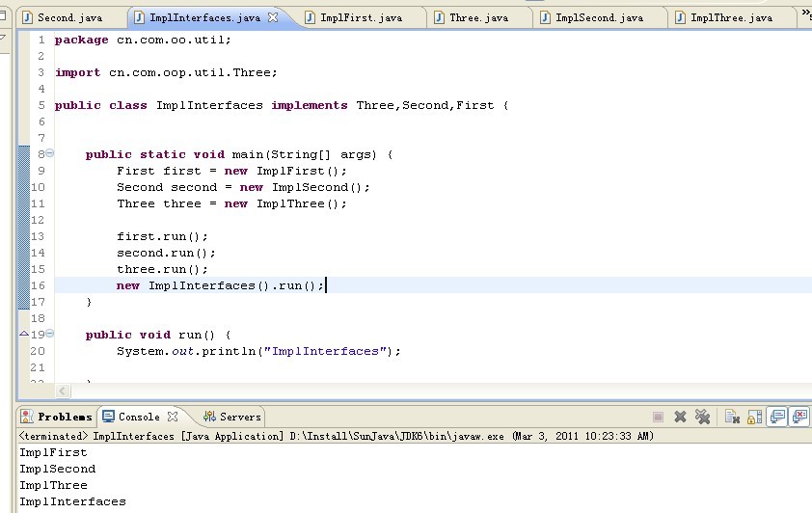Select the Console view tab
Viewport: 812px width, 513px height.
pyautogui.click(x=139, y=417)
